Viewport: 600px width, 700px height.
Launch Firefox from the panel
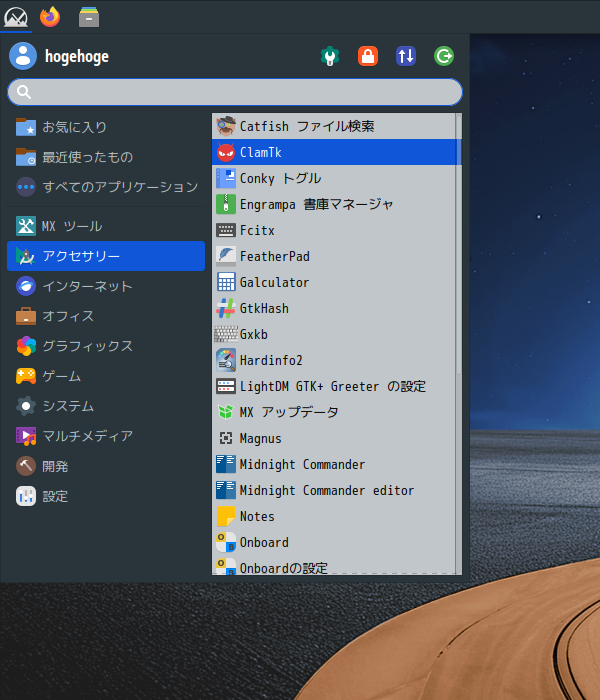[x=50, y=17]
